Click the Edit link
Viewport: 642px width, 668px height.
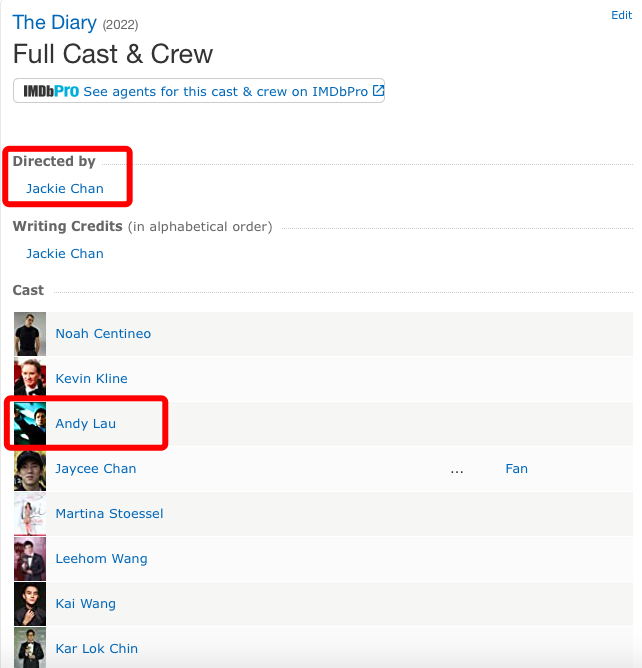point(622,15)
